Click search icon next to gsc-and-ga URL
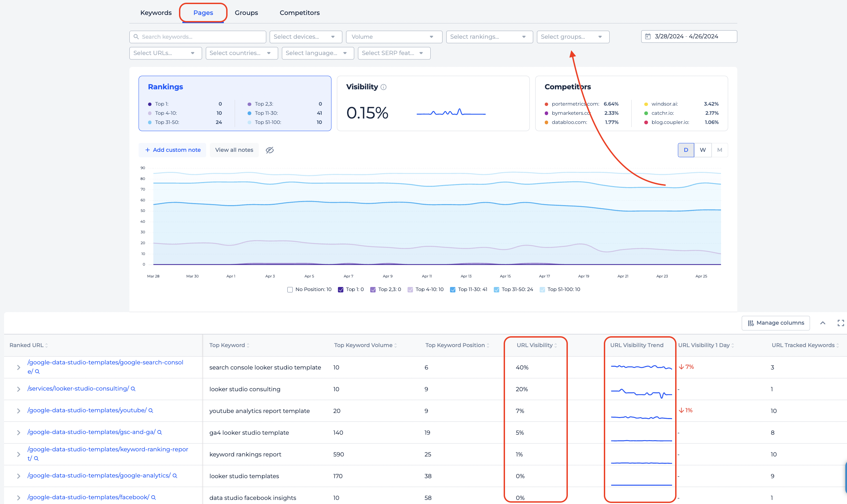Viewport: 847px width, 504px height. coord(160,432)
